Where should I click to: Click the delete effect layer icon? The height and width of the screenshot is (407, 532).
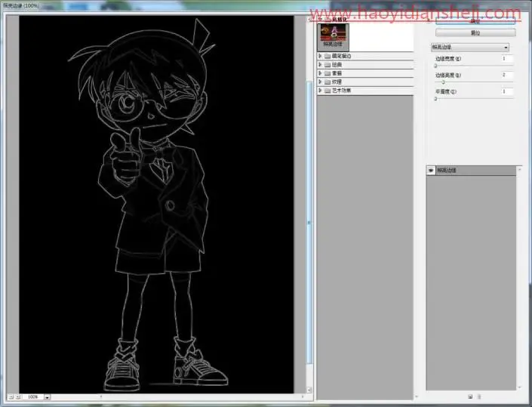point(479,396)
